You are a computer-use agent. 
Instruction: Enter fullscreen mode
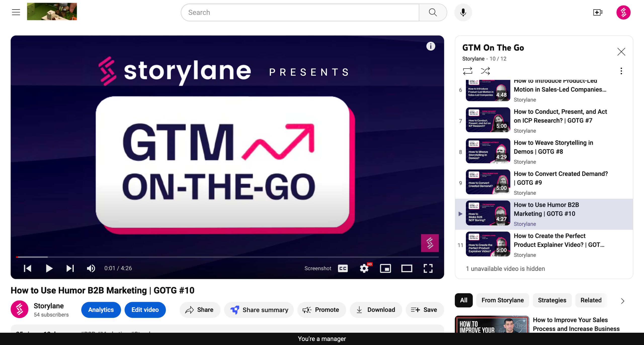428,268
